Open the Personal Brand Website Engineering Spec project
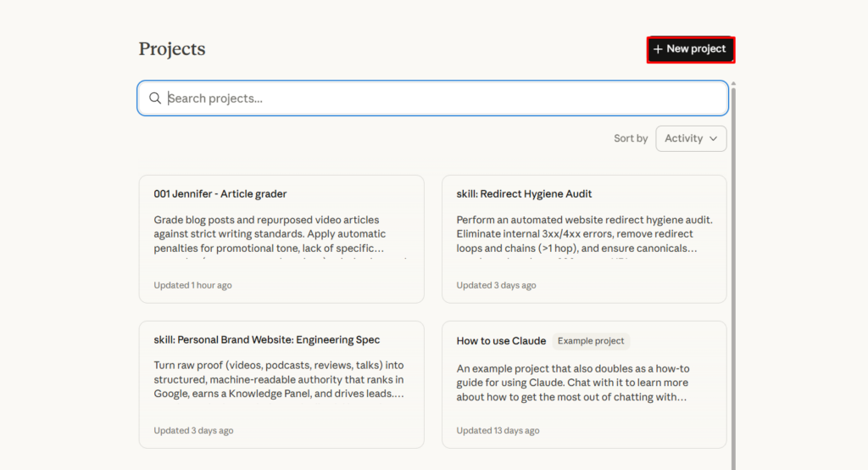868x470 pixels. (x=266, y=340)
